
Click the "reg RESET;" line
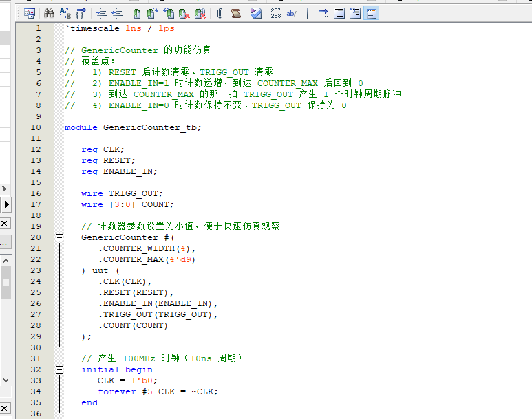click(x=108, y=160)
